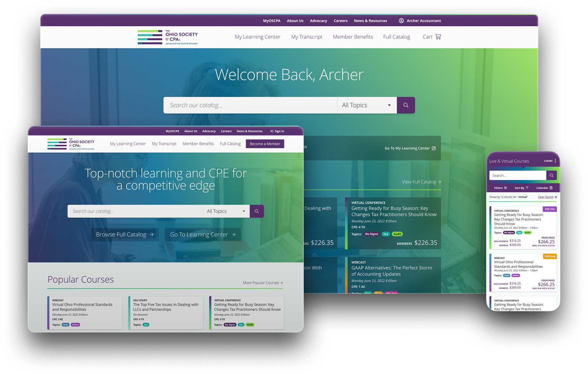The height and width of the screenshot is (374, 588).
Task: Click the Go To My Learning Center link
Action: click(x=410, y=148)
